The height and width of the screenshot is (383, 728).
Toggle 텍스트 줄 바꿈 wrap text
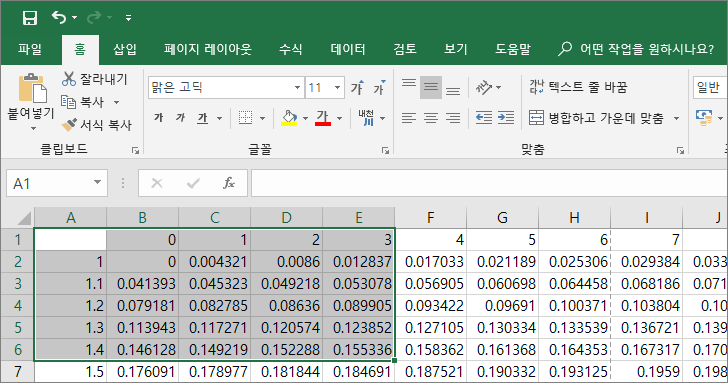click(x=578, y=87)
